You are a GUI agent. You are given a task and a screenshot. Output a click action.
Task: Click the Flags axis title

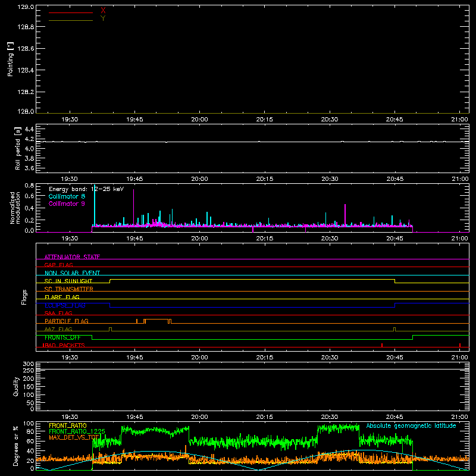24,297
